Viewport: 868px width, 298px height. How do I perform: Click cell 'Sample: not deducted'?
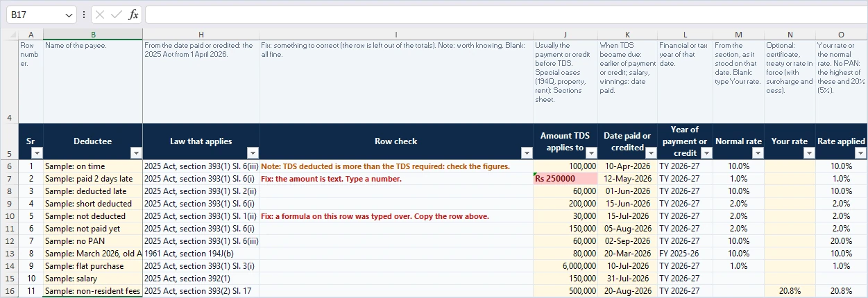tap(93, 216)
